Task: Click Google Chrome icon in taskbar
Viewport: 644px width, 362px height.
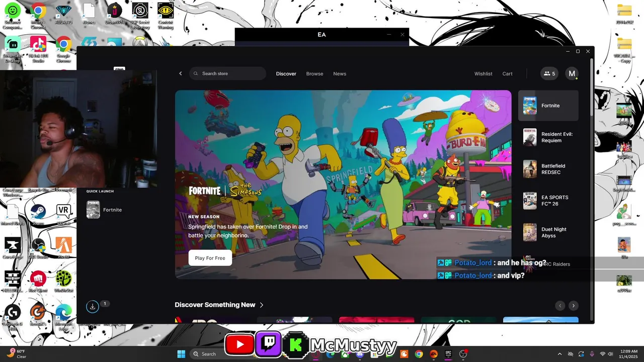Action: pos(419,354)
